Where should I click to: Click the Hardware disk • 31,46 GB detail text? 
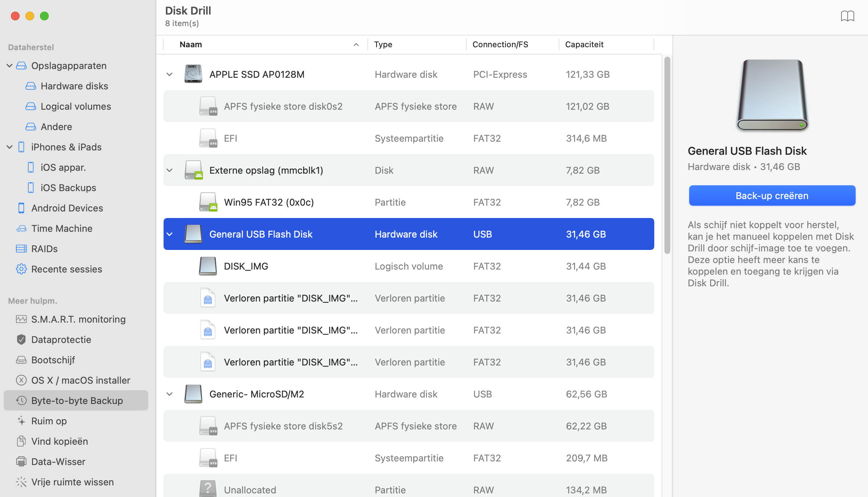pos(744,167)
